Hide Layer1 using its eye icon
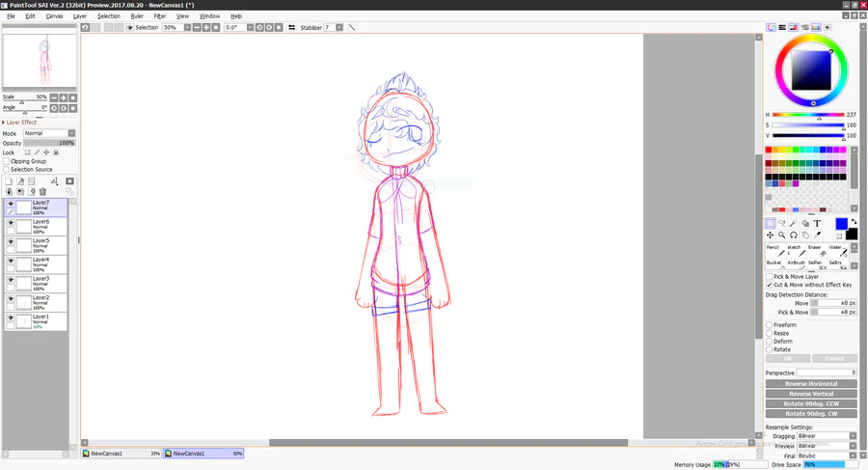868x470 pixels. click(x=11, y=318)
